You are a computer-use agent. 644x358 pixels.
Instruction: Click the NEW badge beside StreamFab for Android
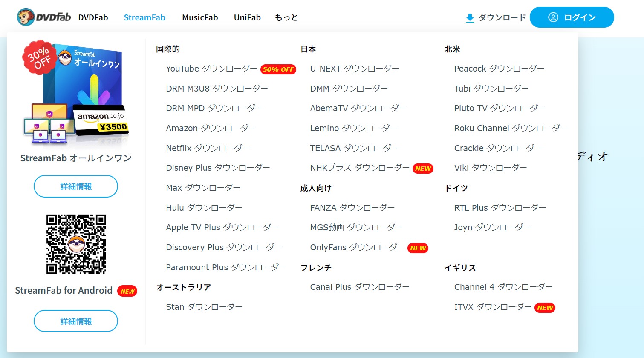pos(127,291)
